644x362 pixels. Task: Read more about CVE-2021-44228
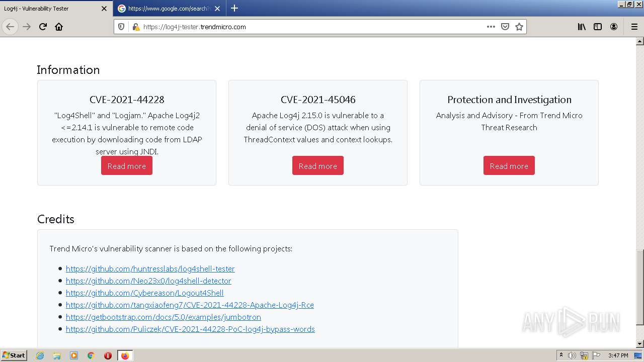127,166
